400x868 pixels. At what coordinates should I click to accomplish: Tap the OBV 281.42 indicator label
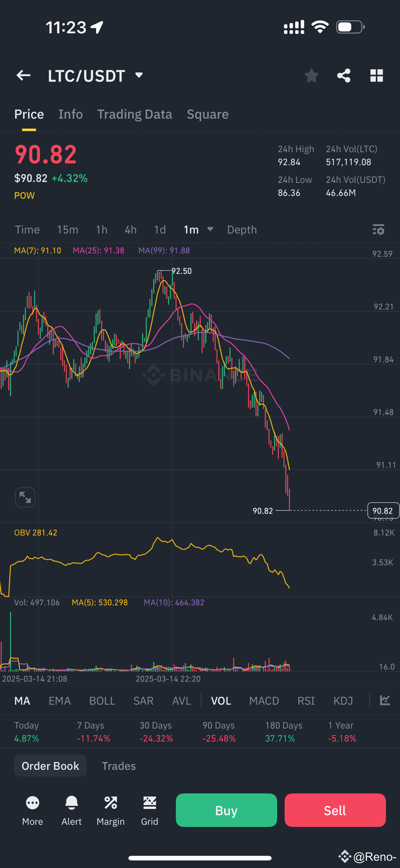(x=36, y=532)
